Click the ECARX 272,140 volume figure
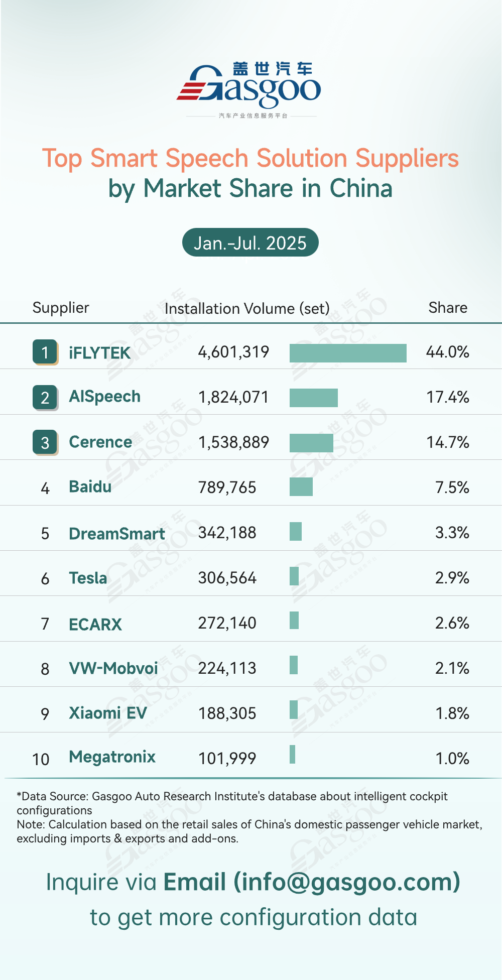 [227, 623]
